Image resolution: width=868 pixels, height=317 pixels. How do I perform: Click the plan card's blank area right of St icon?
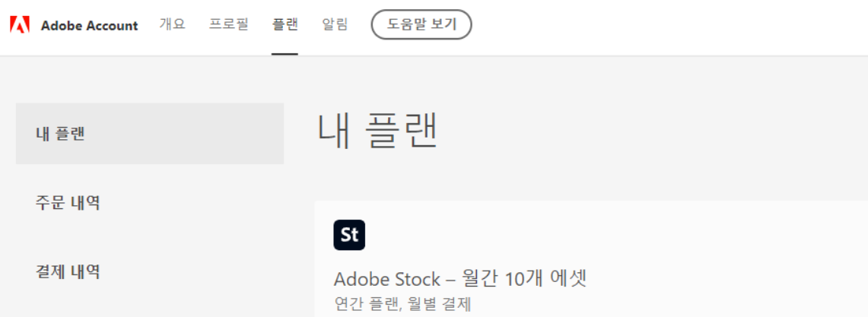(x=609, y=235)
